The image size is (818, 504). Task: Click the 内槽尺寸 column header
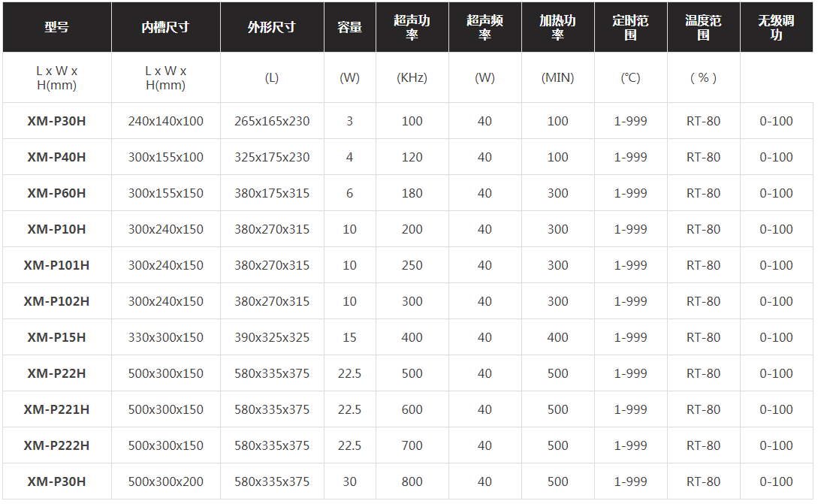(166, 27)
